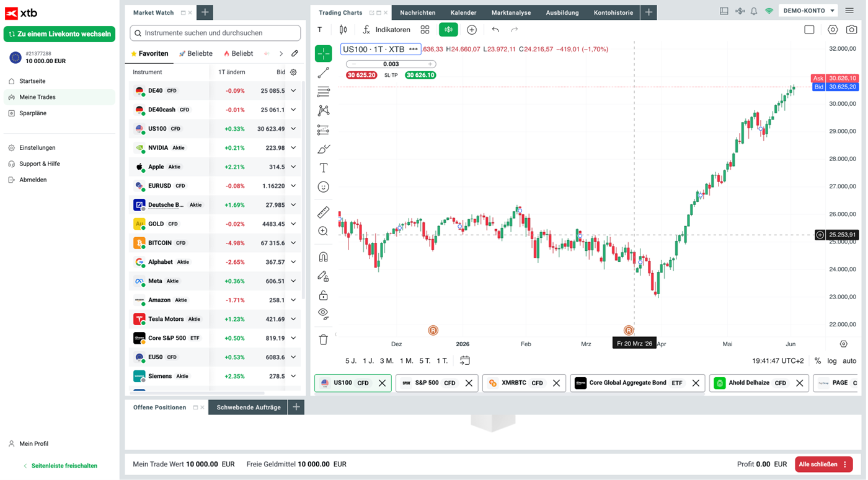
Task: Open Market Watch column settings gear
Action: 293,72
